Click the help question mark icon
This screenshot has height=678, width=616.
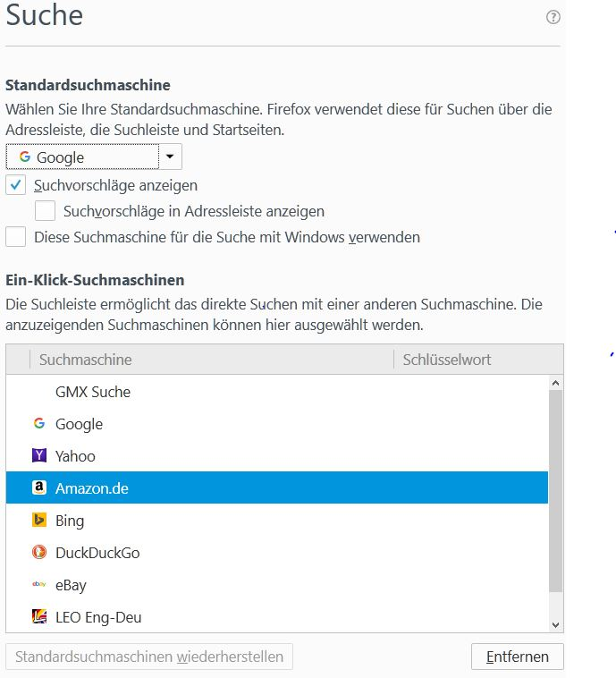pos(553,17)
